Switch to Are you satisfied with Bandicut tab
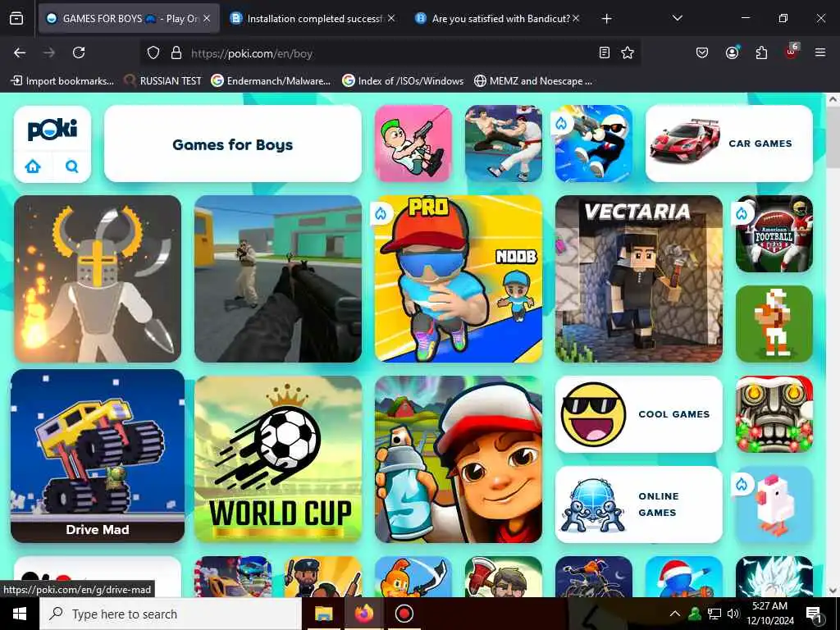 click(500, 19)
